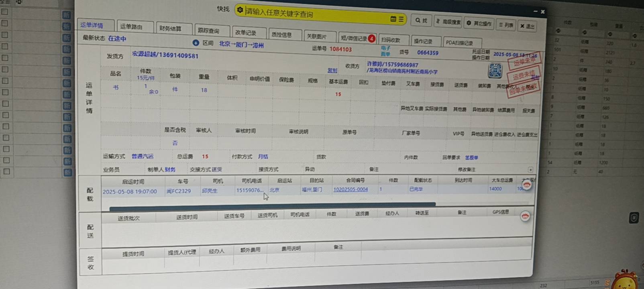Tick the first checkbox in the left column
644x289 pixels.
(x=5, y=12)
